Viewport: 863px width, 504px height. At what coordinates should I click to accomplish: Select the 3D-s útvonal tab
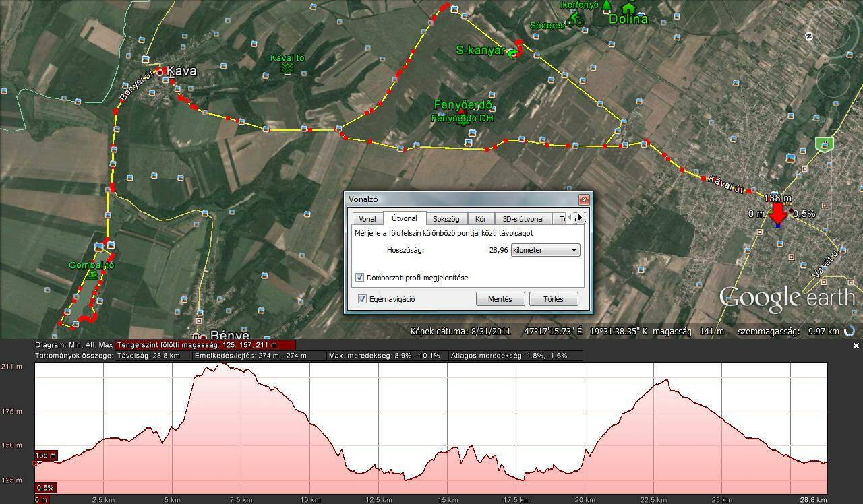[523, 219]
